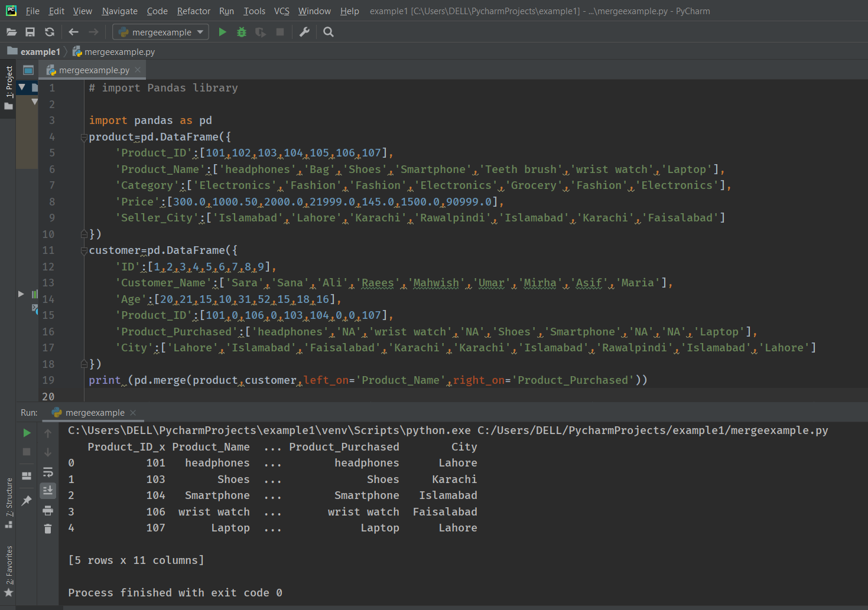Pin the run tab with pin icon
The width and height of the screenshot is (868, 610).
coord(27,501)
